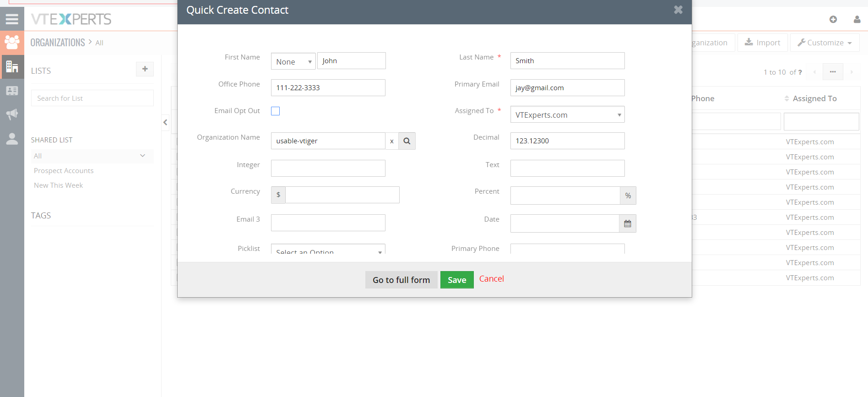This screenshot has width=868, height=397.
Task: Click the VTExperts logo
Action: [71, 19]
